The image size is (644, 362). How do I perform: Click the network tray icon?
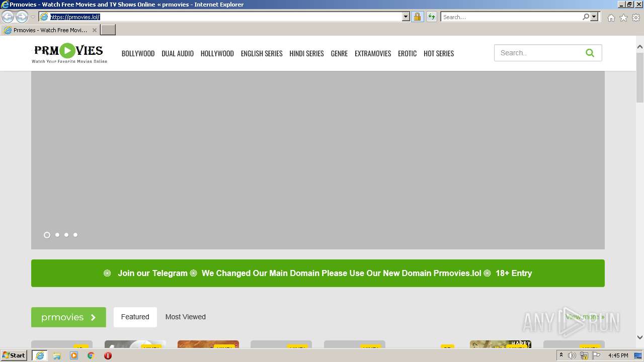(584, 355)
